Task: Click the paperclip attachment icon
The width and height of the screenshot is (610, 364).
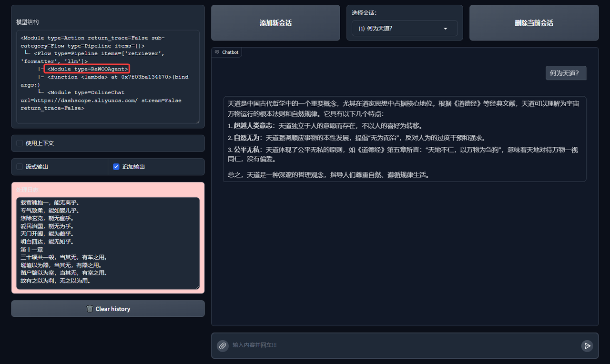Action: click(222, 345)
